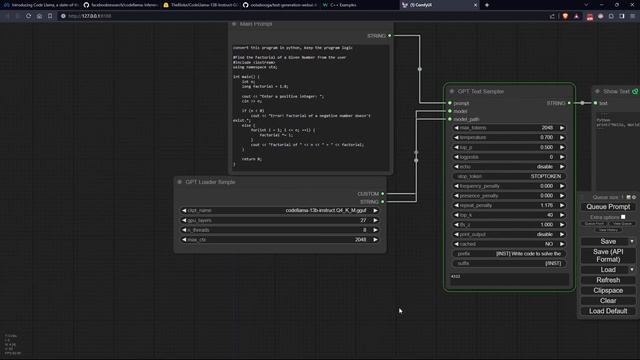Image resolution: width=640 pixels, height=360 pixels.
Task: Select next ckpt_name with right arrow
Action: (376, 211)
